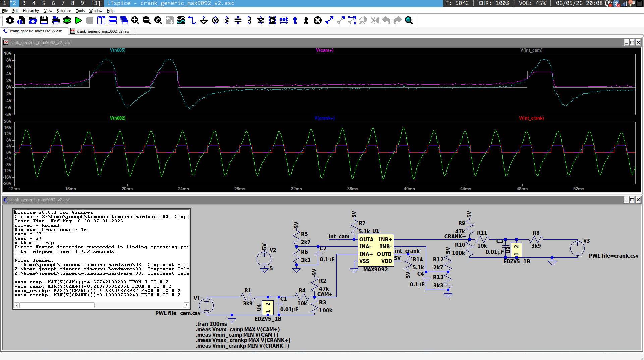This screenshot has height=360, width=644.
Task: Maximize the waveform .raw subwindow
Action: [x=632, y=43]
